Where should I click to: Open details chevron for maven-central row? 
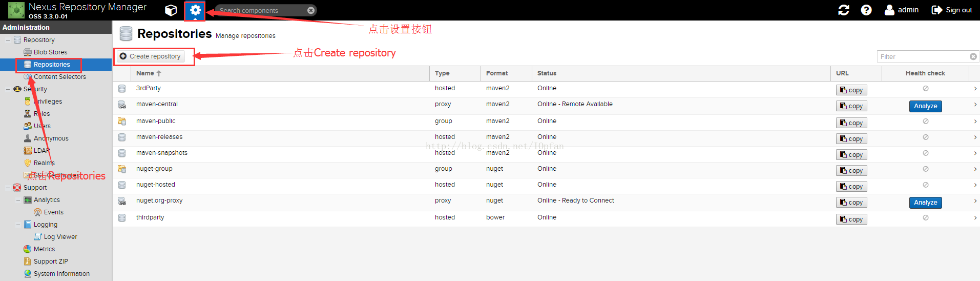point(975,105)
